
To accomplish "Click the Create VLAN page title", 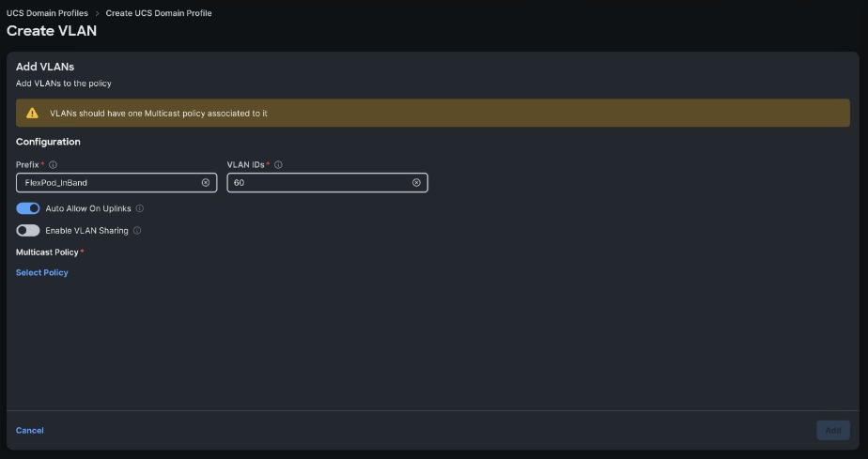I will point(52,31).
